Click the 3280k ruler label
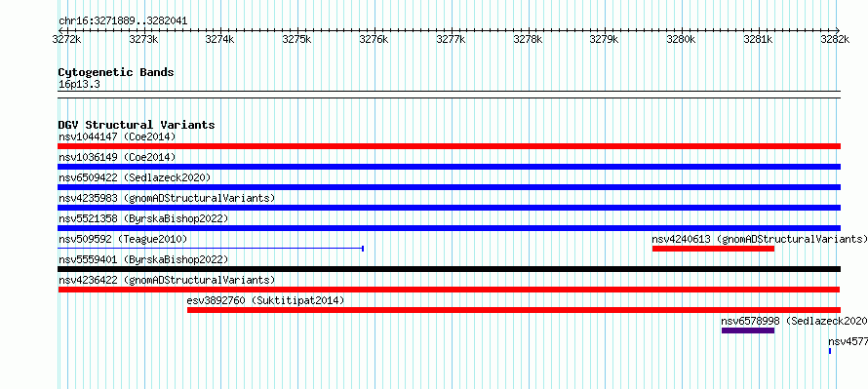This screenshot has width=868, height=389. [x=682, y=39]
